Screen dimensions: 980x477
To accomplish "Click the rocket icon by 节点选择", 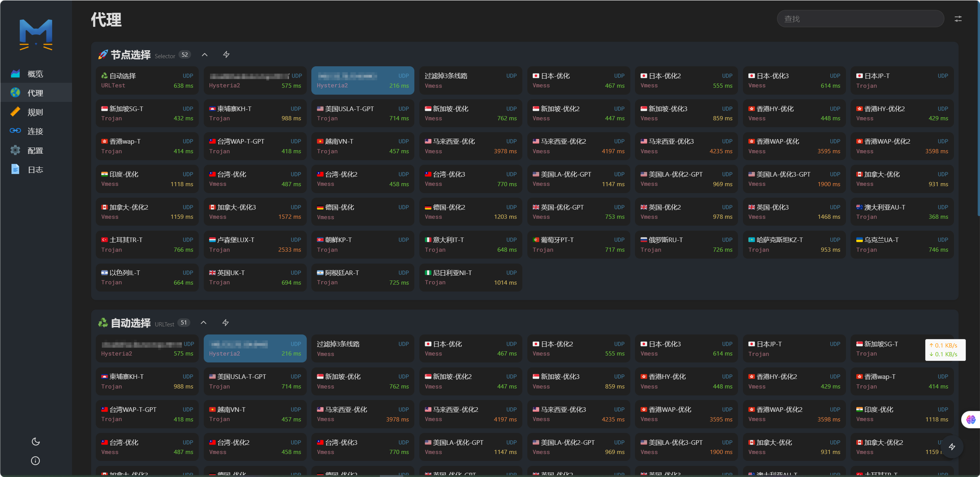I will point(103,55).
